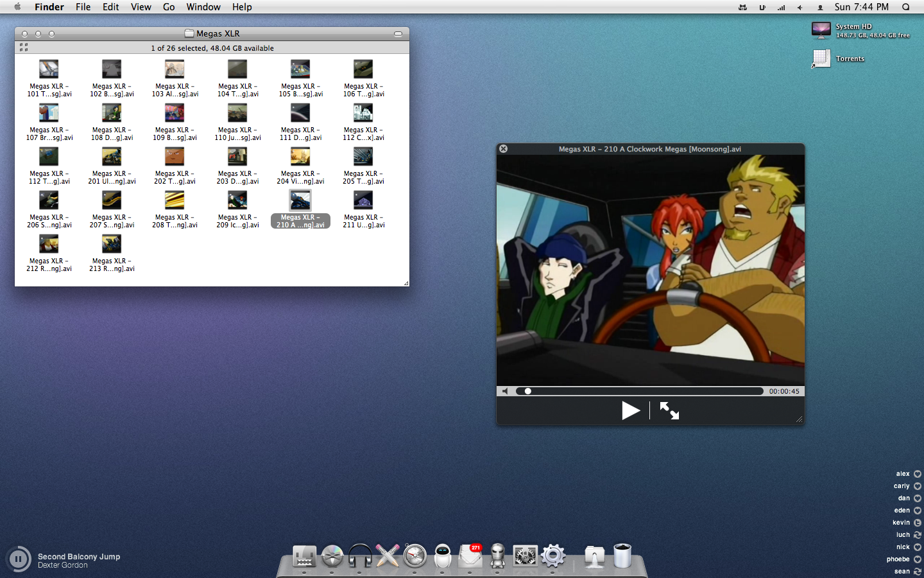Open the Downloads folder stack in Dock
924x578 pixels.
pos(594,556)
